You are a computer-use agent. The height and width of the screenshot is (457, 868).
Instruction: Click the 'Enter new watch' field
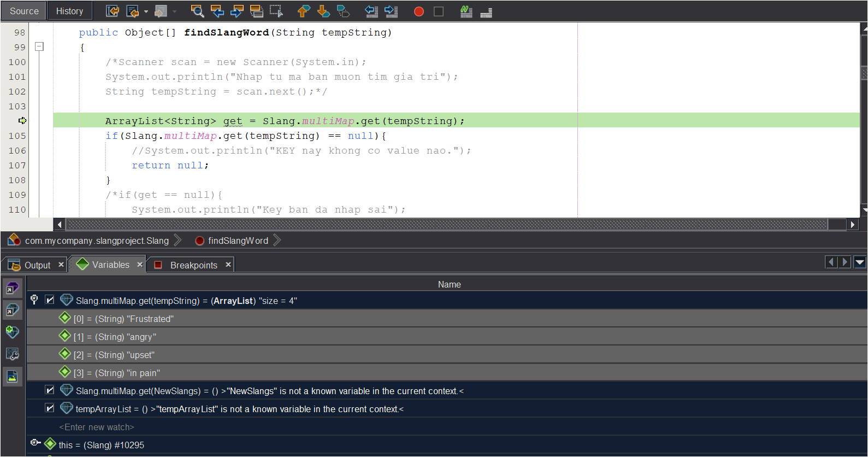tap(97, 427)
